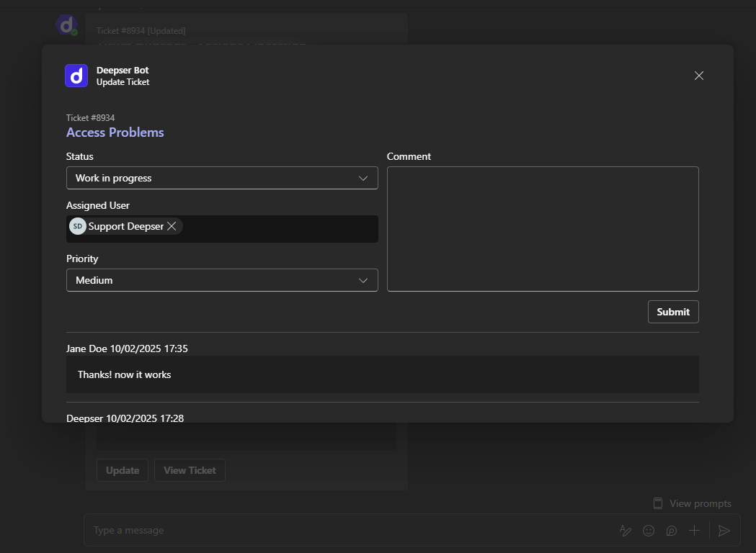Click the Priority chevron arrow
Image resolution: width=756 pixels, height=553 pixels.
(x=363, y=280)
